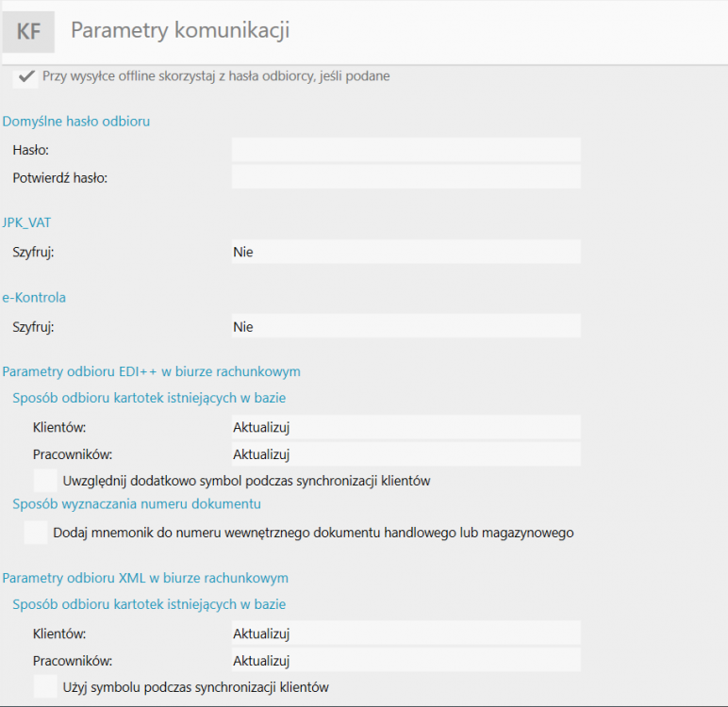The image size is (728, 707).
Task: Click the 'Parametry komunikacji' window title
Action: (x=180, y=31)
